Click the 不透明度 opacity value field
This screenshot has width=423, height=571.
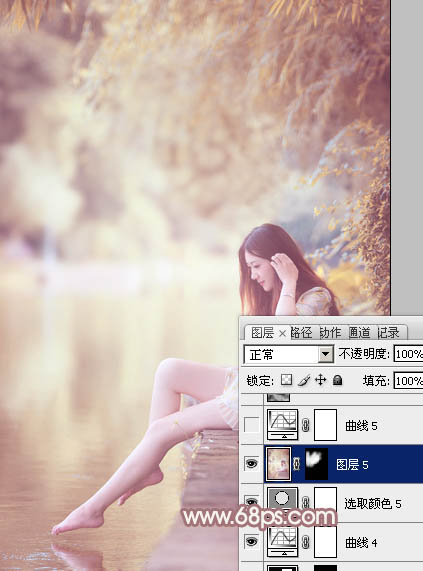(408, 354)
